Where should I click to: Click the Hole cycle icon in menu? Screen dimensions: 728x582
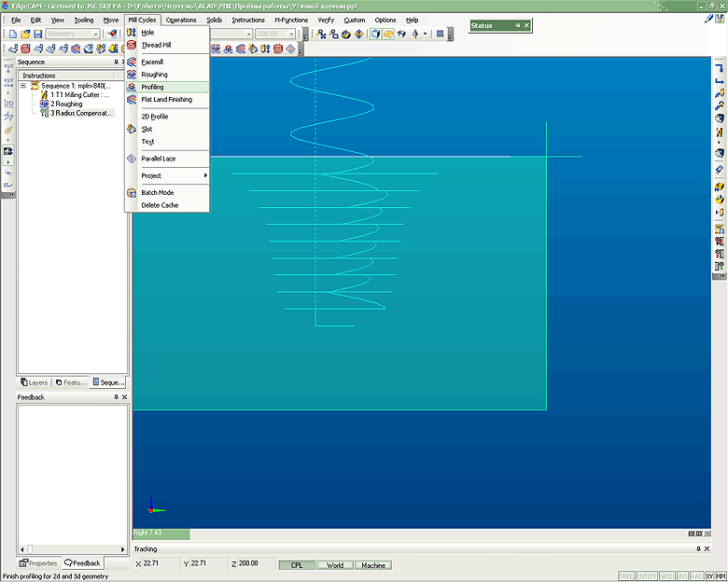(x=132, y=33)
